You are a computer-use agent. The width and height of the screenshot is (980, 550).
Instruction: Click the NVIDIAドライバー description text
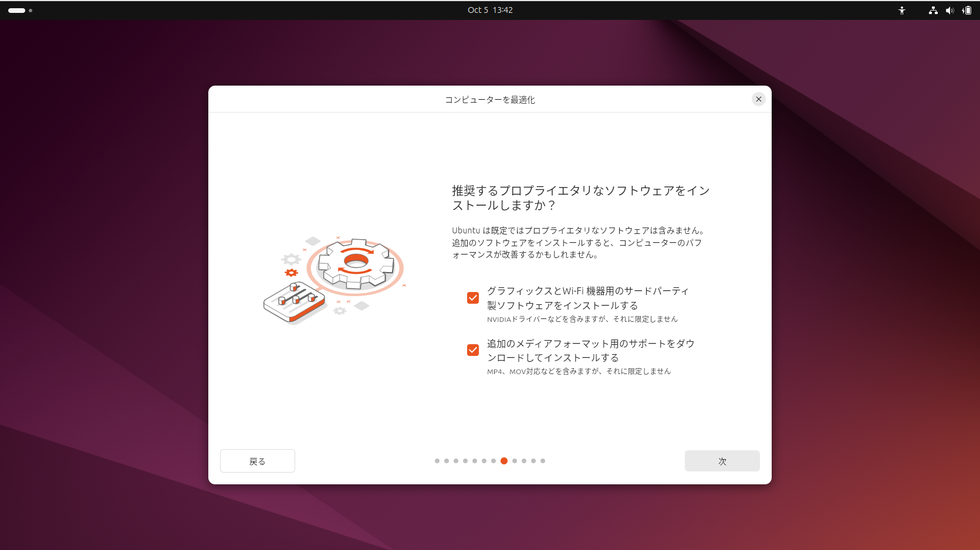pos(582,319)
